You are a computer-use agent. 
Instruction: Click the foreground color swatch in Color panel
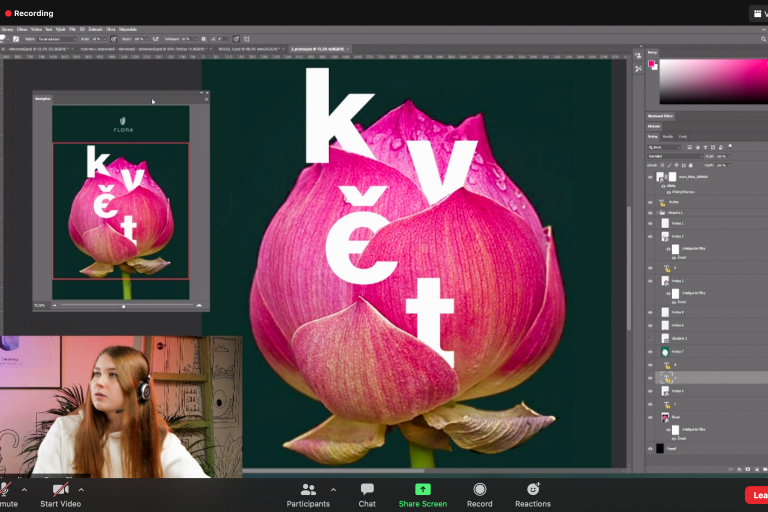point(651,63)
